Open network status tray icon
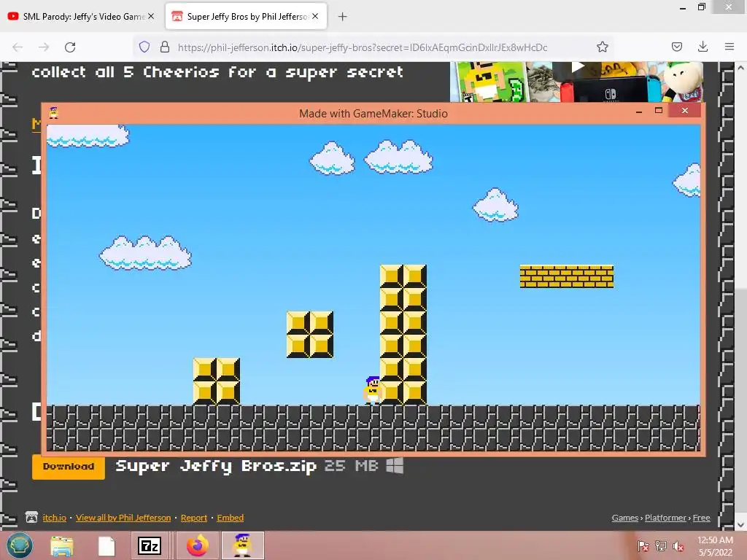Image resolution: width=747 pixels, height=560 pixels. [660, 546]
